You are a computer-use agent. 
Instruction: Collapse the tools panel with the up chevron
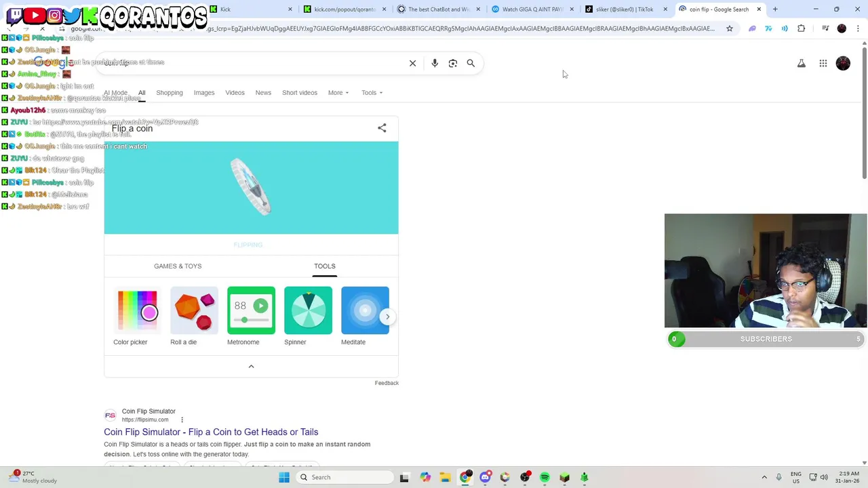pos(251,366)
